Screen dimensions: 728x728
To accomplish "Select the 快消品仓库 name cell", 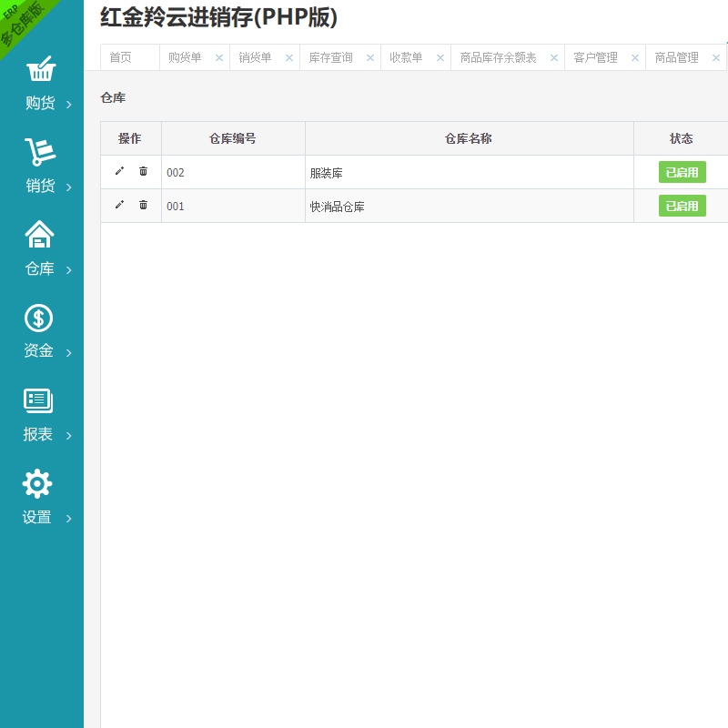I will 338,207.
